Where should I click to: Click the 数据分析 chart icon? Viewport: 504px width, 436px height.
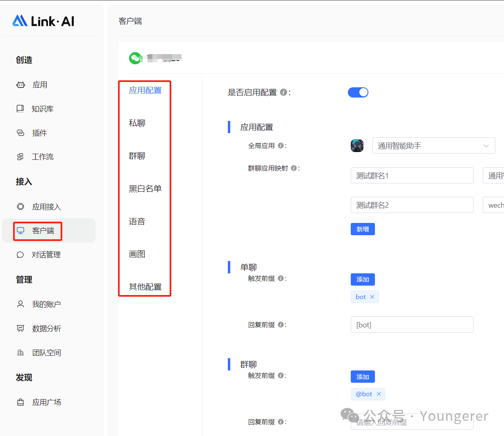pos(20,328)
